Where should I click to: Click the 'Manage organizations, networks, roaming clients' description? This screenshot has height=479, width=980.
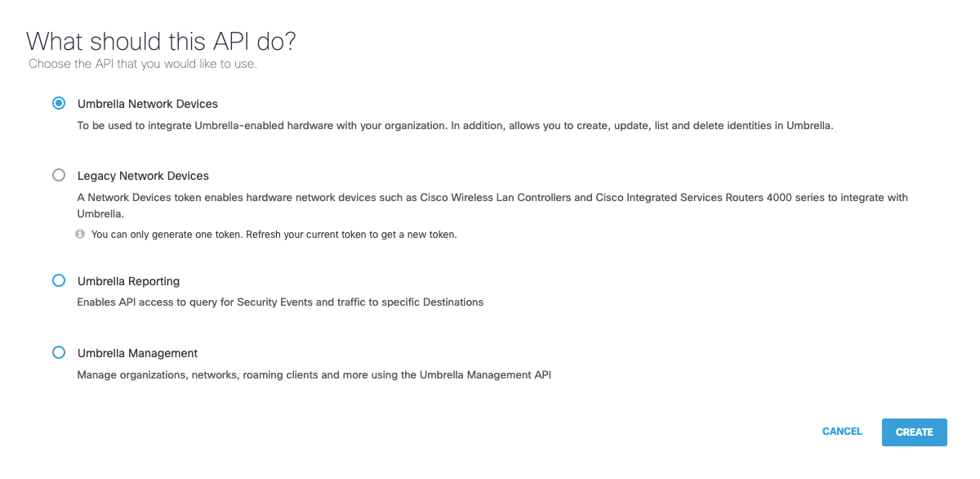pos(314,376)
